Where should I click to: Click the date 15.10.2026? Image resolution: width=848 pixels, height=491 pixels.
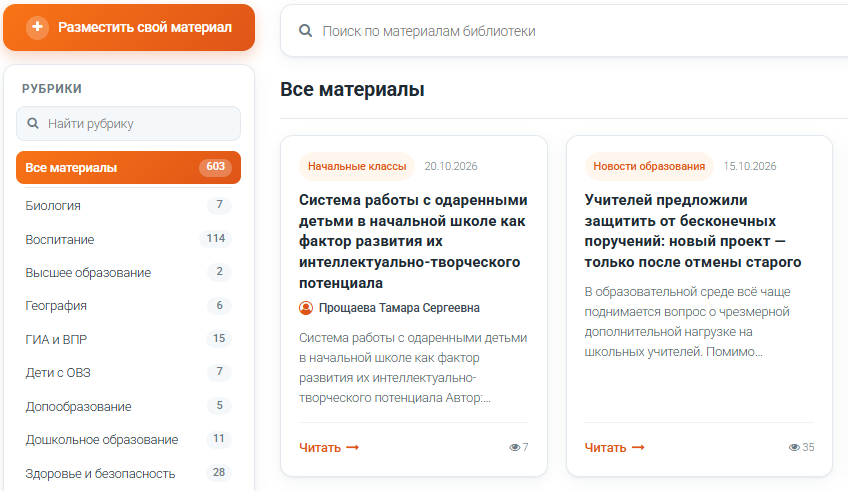click(x=750, y=166)
